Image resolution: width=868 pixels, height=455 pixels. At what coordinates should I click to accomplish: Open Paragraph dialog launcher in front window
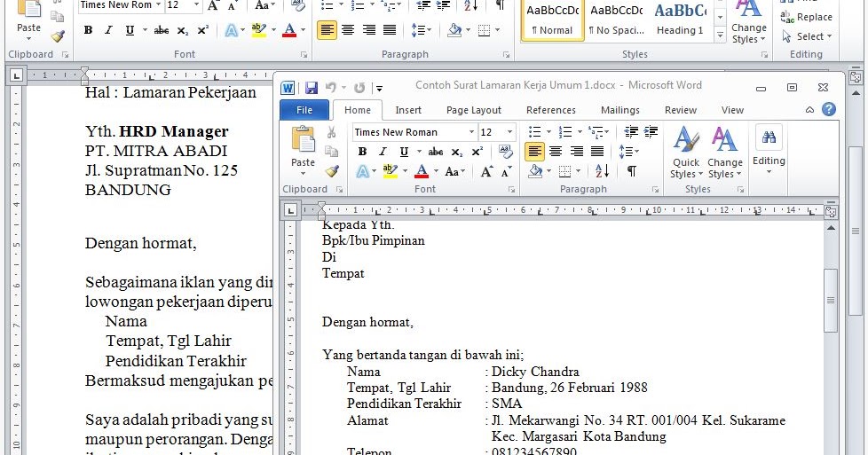click(655, 190)
